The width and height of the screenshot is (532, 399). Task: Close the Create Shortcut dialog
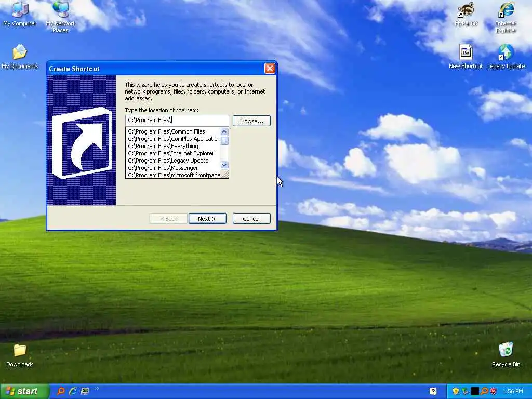pyautogui.click(x=270, y=69)
